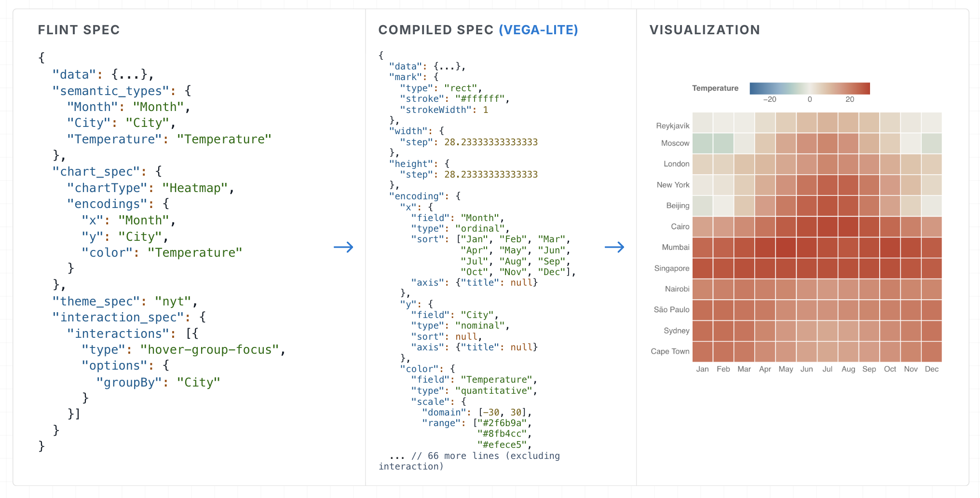Click the Nairobi row label
The height and width of the screenshot is (498, 980).
tap(677, 289)
